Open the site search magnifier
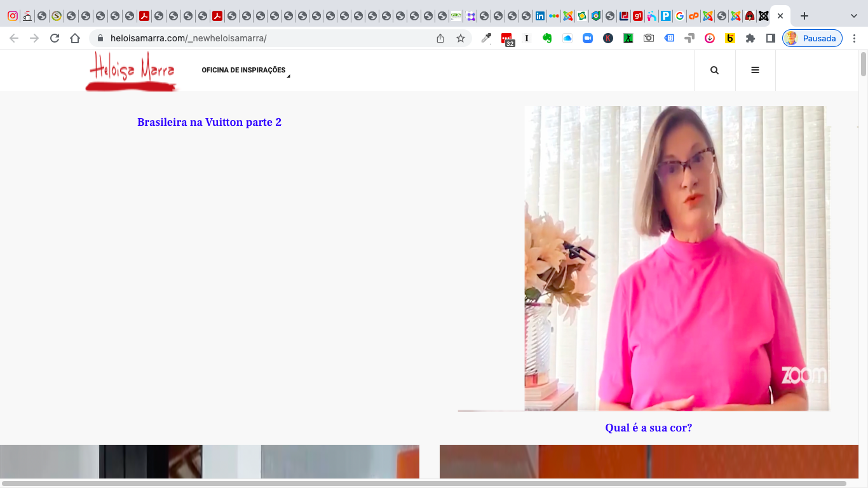Viewport: 868px width, 488px height. [714, 71]
